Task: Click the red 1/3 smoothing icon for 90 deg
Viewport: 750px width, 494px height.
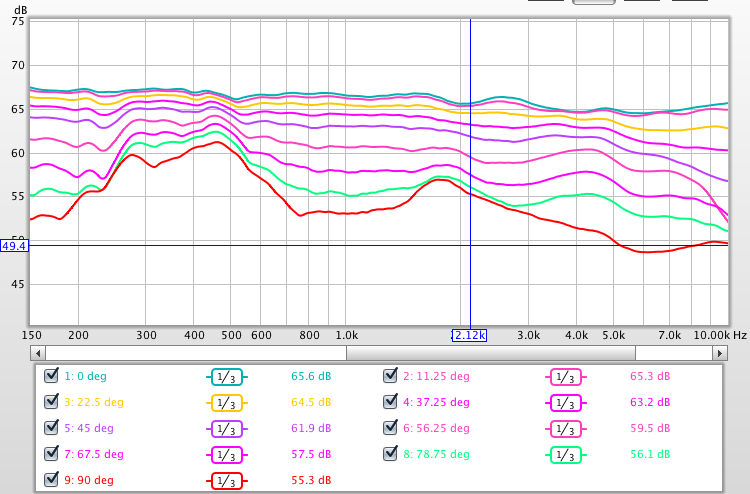Action: pyautogui.click(x=226, y=481)
